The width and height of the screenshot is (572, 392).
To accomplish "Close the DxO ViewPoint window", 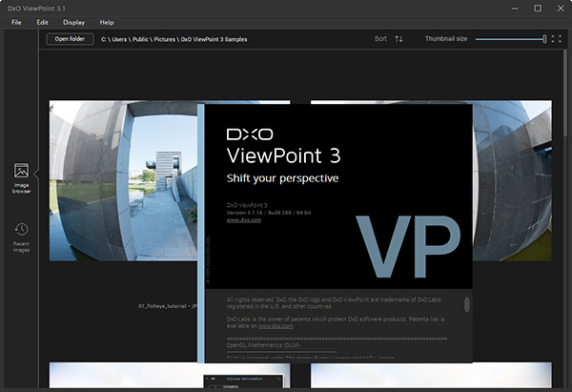I will [561, 8].
